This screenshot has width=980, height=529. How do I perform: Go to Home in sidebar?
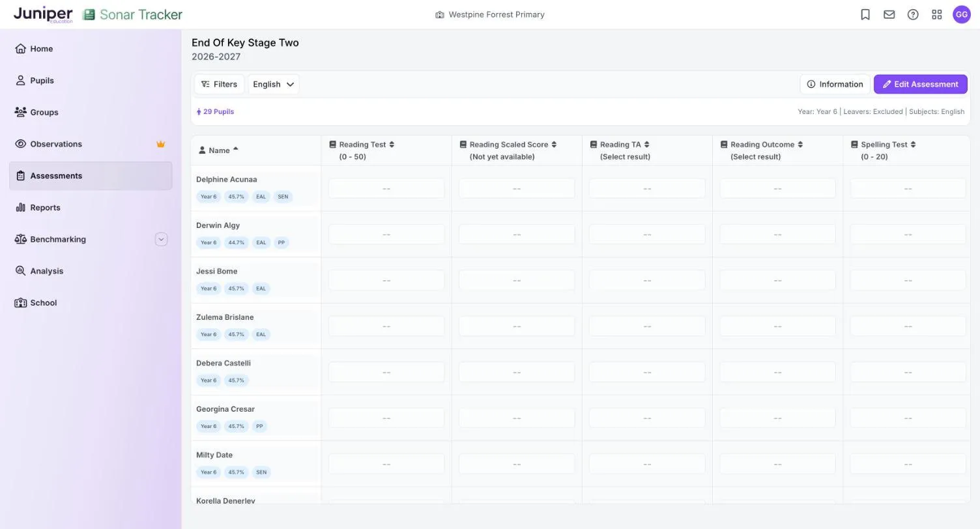tap(91, 49)
